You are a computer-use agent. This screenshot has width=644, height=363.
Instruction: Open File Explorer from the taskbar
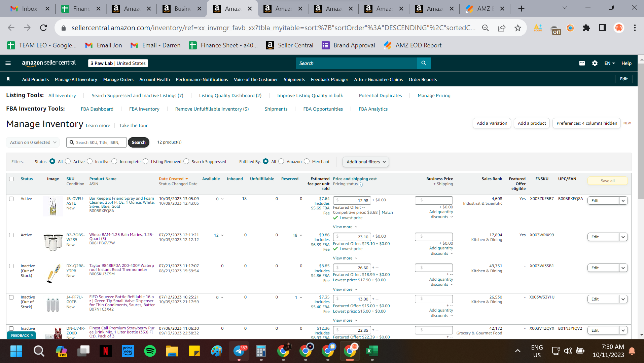[x=172, y=351]
